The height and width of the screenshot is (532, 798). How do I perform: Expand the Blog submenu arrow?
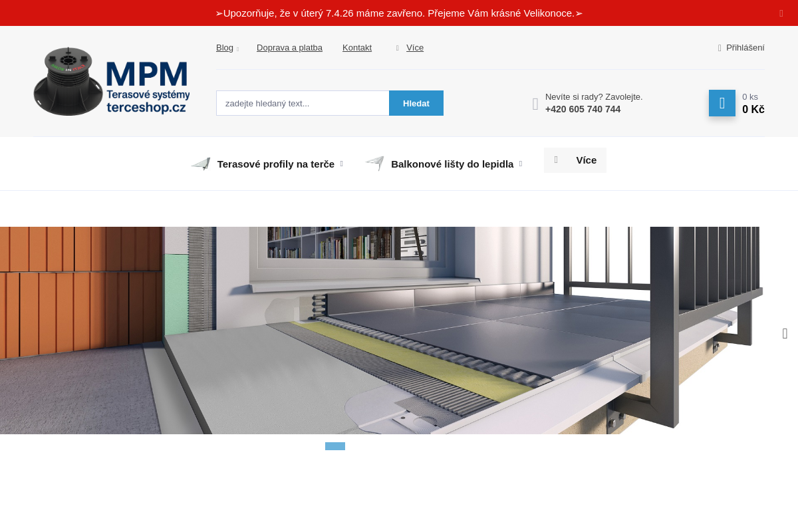coord(237,49)
